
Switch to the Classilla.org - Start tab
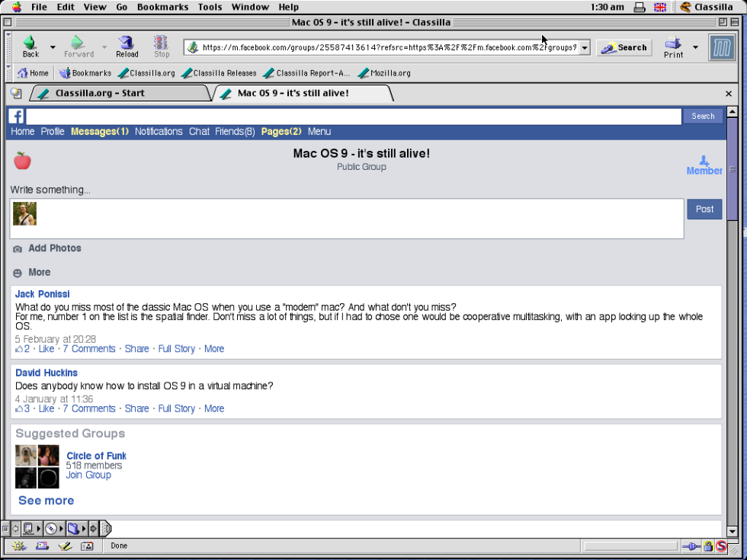pos(118,93)
